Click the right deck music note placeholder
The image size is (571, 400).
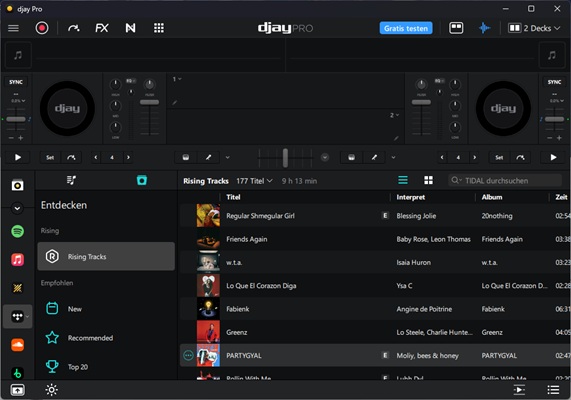coord(552,55)
